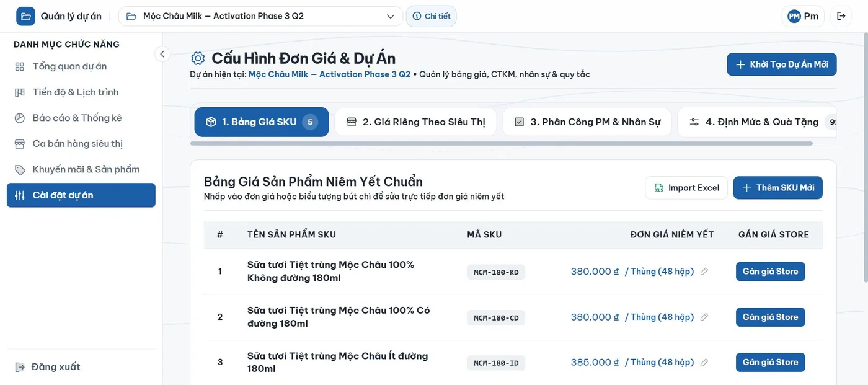
Task: Click the 380.000 đ price of MCM-180-CD
Action: coord(595,317)
